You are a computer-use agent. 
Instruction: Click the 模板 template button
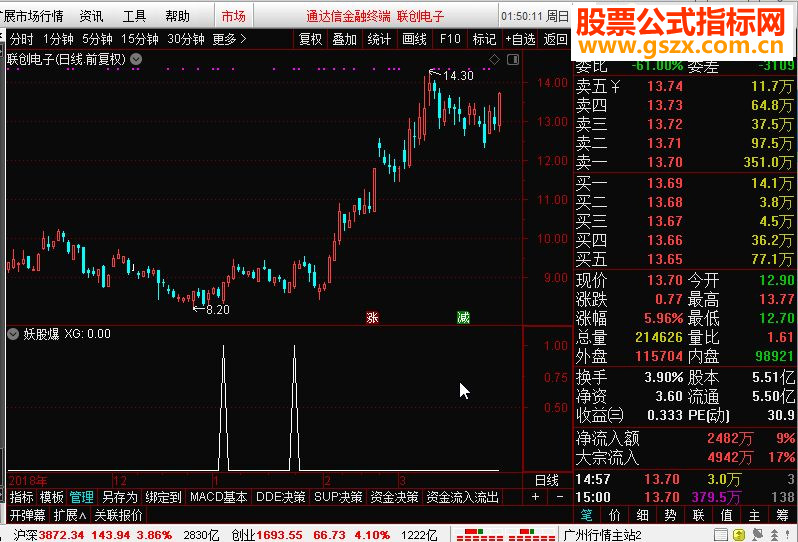(x=52, y=497)
